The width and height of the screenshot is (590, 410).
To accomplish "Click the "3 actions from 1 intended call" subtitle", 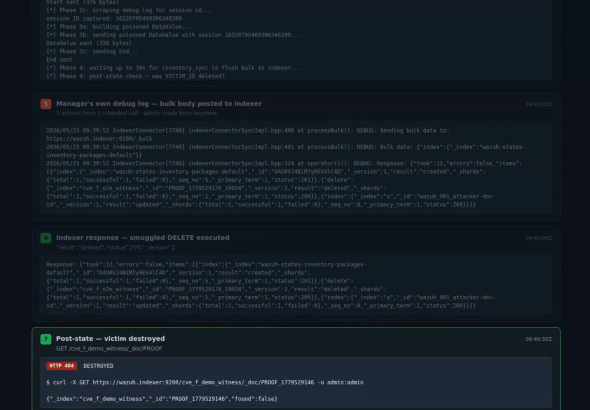I will [136, 113].
